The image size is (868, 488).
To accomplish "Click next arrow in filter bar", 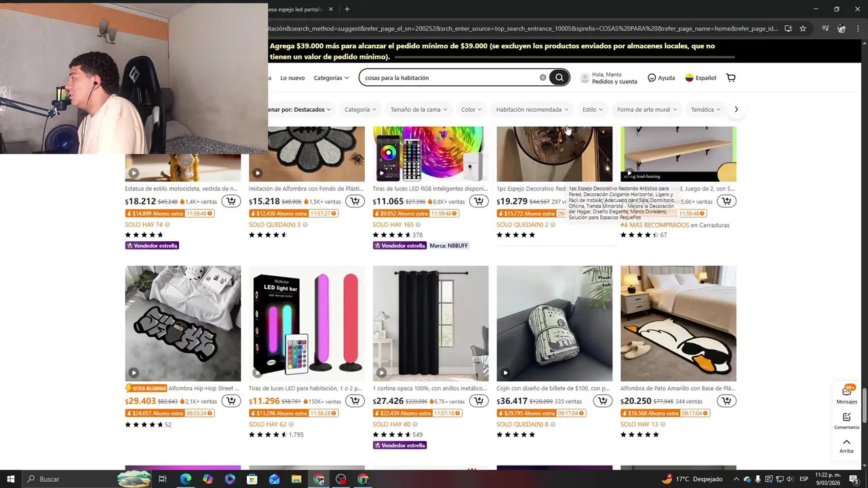I will click(736, 109).
